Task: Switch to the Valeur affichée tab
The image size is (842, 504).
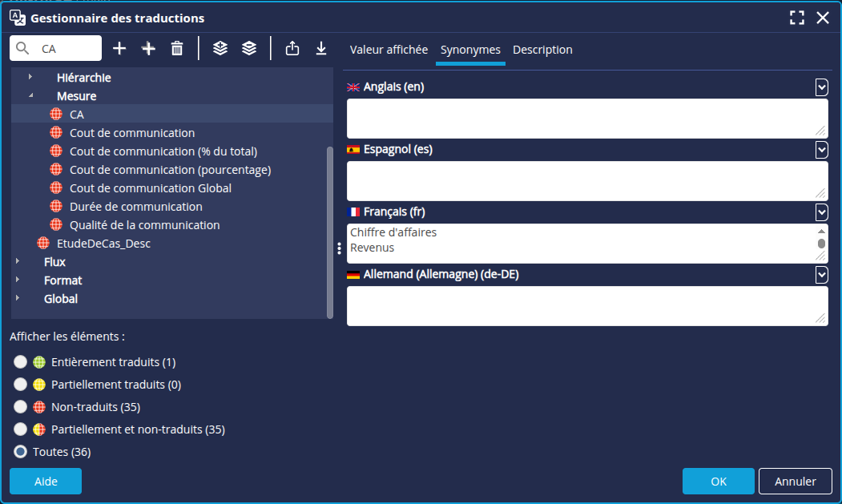Action: pyautogui.click(x=389, y=50)
